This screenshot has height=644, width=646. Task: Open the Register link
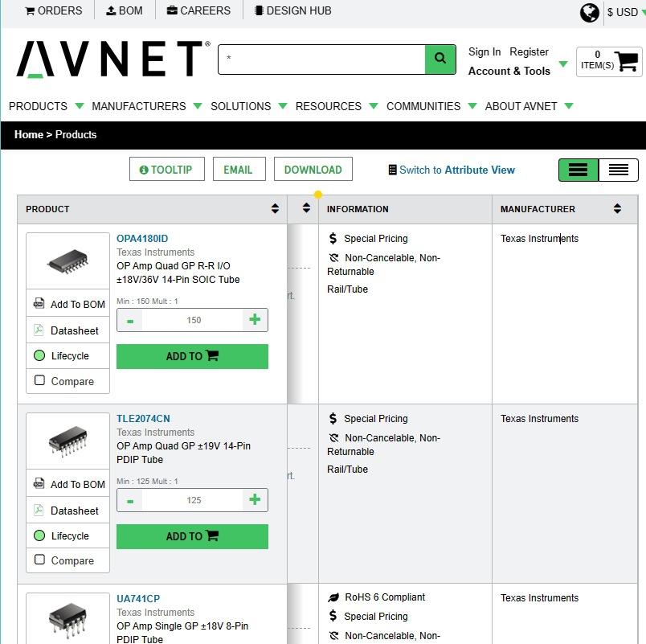click(x=529, y=52)
